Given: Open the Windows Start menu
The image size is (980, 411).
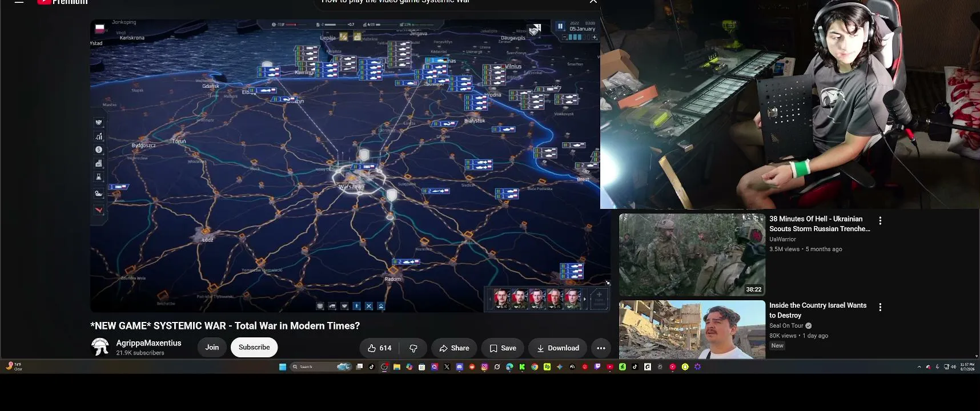Looking at the screenshot, I should (283, 367).
